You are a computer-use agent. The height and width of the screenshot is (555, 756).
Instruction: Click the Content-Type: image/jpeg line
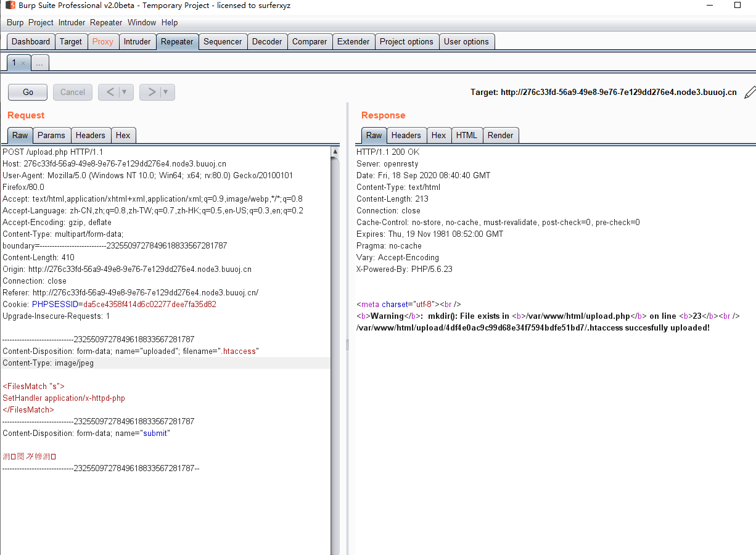tap(48, 363)
